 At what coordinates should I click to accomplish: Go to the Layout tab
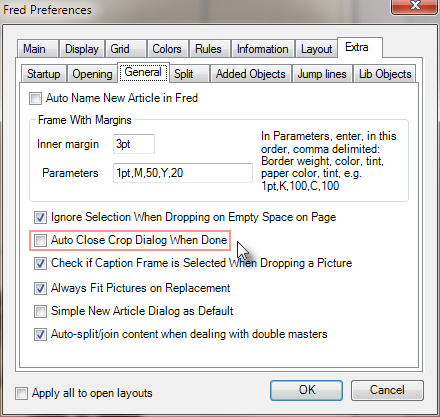(316, 49)
